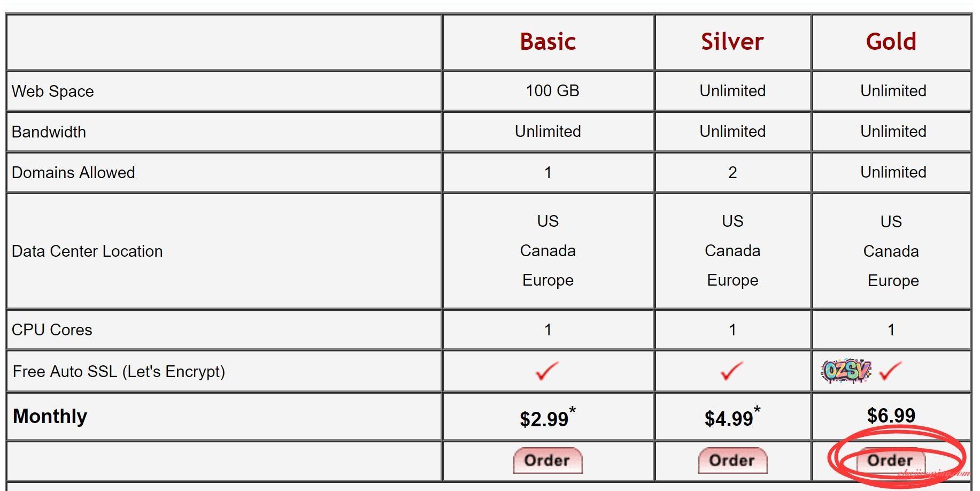The image size is (980, 491).
Task: Click the $6.99 monthly price
Action: pos(891,416)
